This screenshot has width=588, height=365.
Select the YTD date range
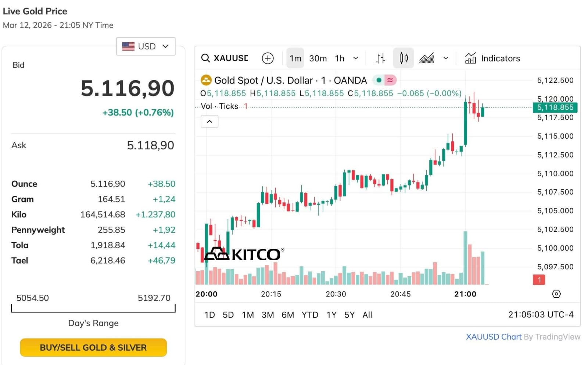click(310, 315)
